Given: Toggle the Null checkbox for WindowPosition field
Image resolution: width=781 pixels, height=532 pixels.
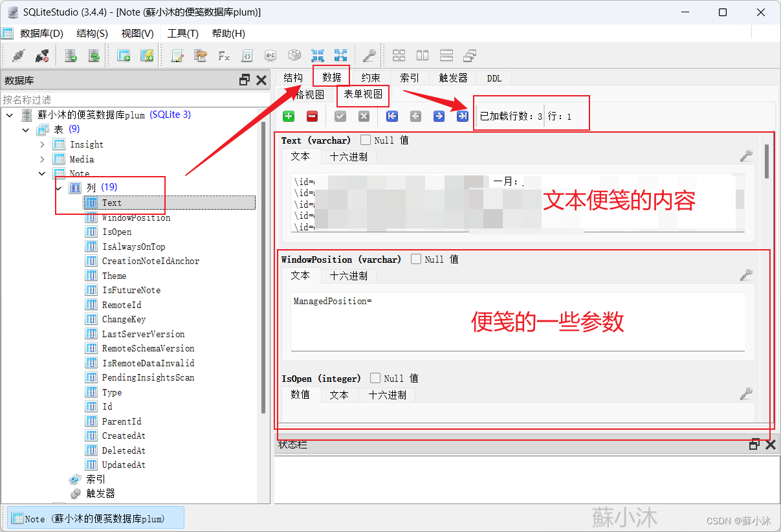Looking at the screenshot, I should pos(416,259).
